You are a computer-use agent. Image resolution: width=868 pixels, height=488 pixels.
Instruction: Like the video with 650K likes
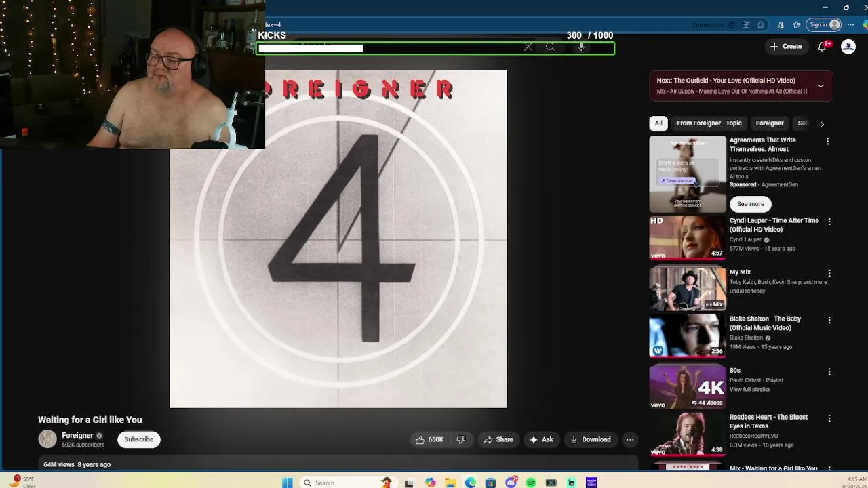429,439
